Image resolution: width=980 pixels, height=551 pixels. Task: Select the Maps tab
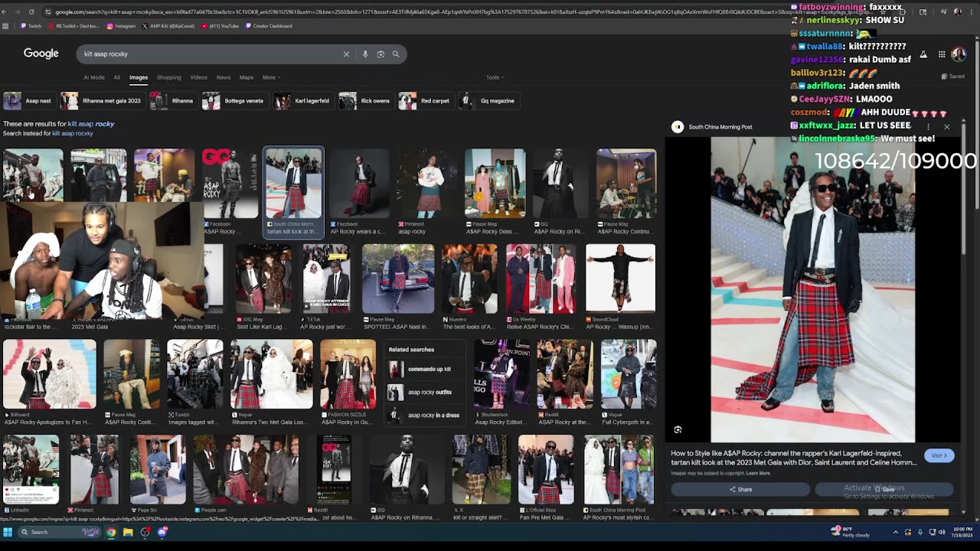(x=246, y=77)
